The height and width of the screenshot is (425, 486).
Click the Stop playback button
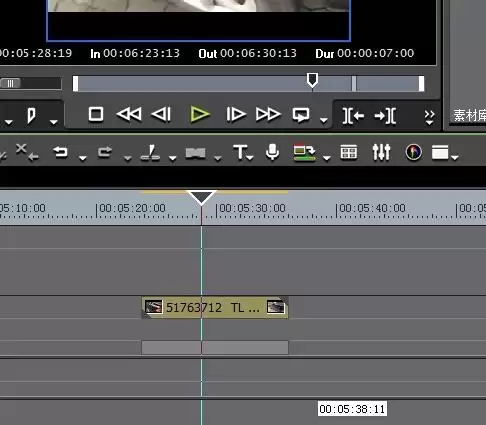click(96, 114)
